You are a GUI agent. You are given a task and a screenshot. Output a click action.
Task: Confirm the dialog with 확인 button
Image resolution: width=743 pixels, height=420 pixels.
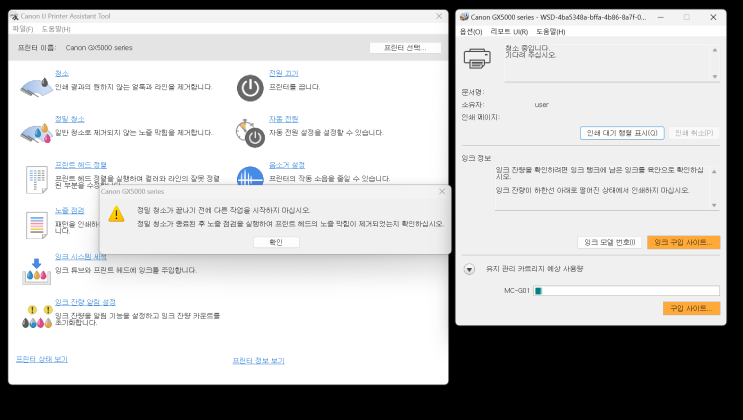point(276,242)
